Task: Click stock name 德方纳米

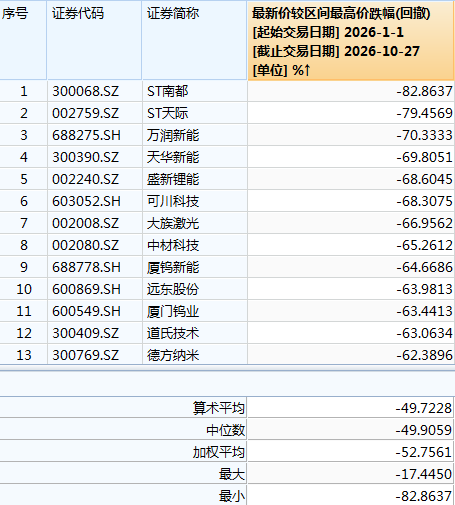Action: 173,355
